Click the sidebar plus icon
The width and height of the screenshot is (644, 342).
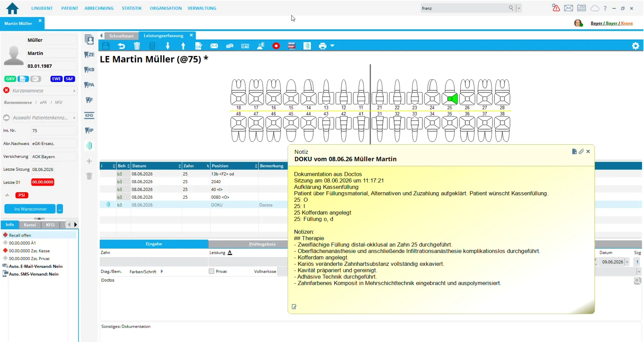click(89, 161)
